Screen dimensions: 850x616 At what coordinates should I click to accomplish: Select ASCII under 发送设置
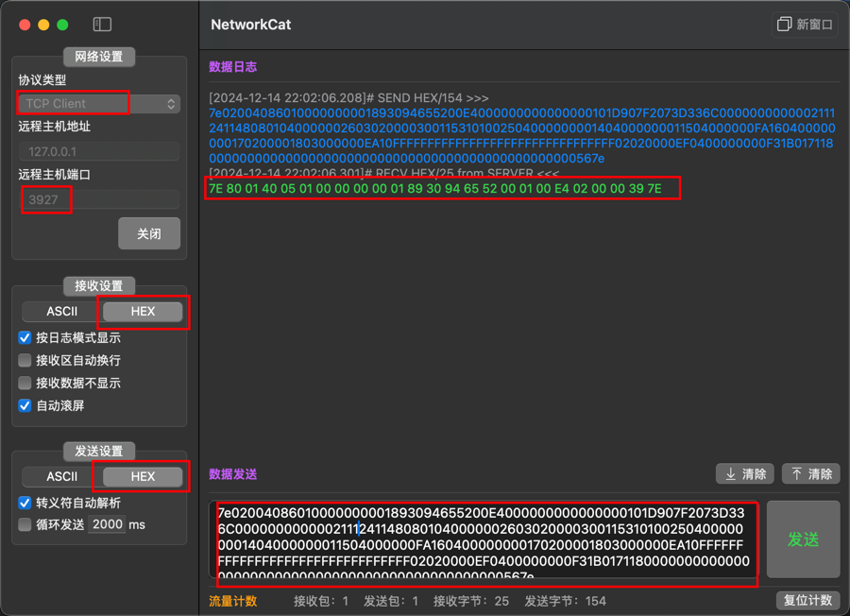pos(61,476)
